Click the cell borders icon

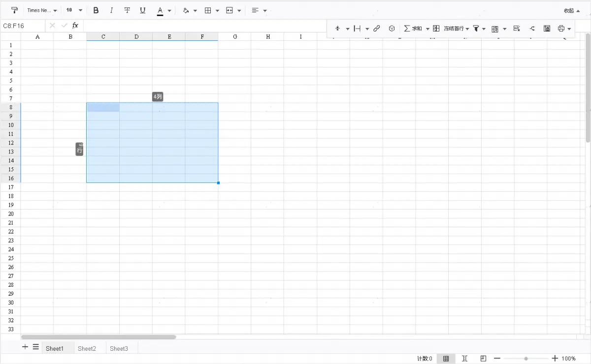click(208, 10)
